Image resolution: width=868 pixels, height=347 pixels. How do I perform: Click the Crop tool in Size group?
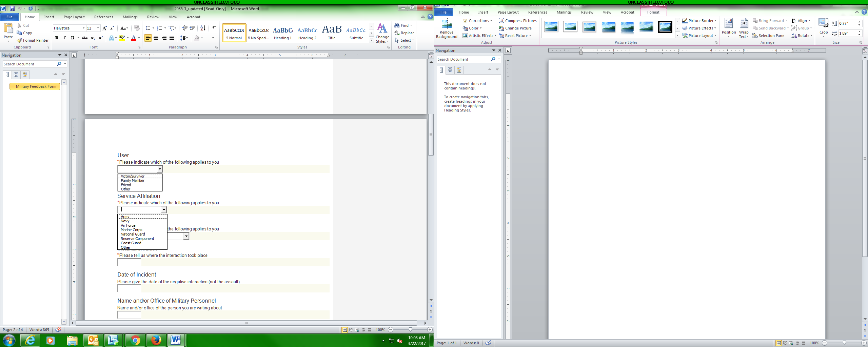824,28
